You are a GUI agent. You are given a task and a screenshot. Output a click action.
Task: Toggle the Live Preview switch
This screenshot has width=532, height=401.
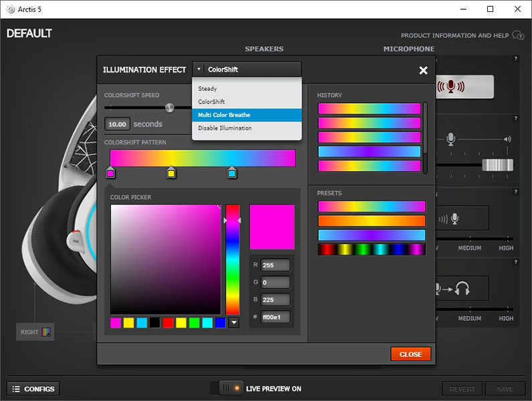227,388
